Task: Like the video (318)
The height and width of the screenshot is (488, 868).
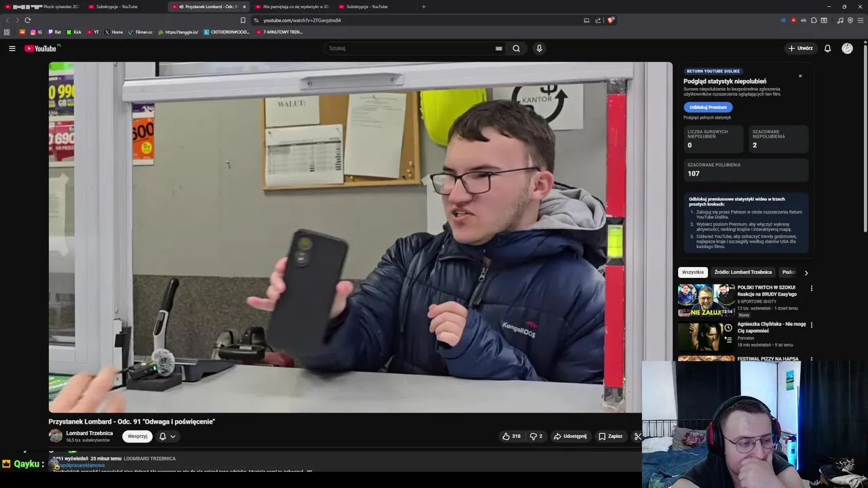Action: pos(511,436)
